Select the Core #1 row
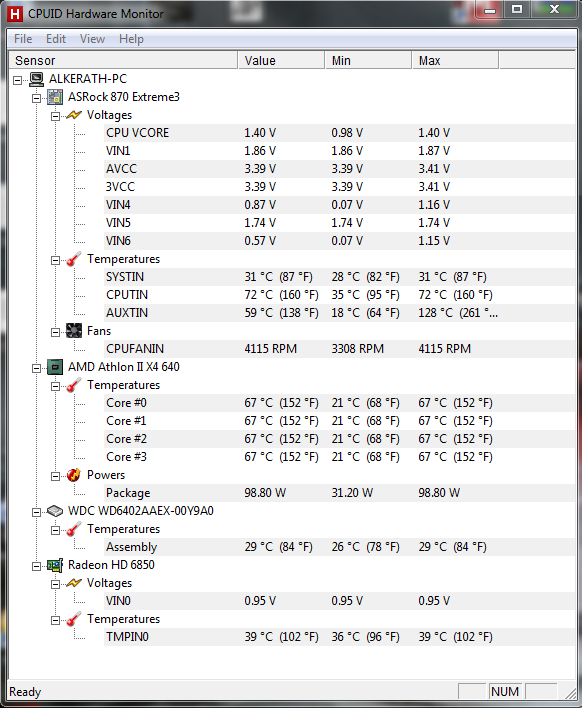This screenshot has height=708, width=582. (x=340, y=421)
